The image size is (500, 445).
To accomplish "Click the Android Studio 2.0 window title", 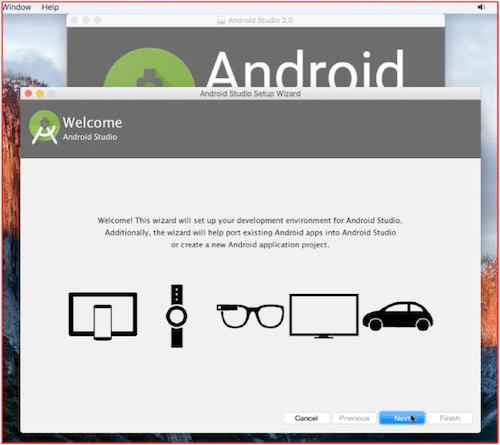I will (x=260, y=20).
